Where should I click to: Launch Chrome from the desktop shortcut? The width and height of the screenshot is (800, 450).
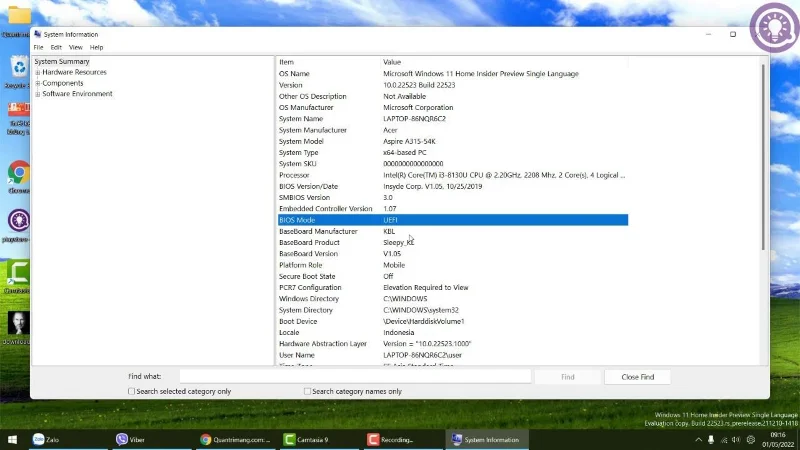(19, 173)
